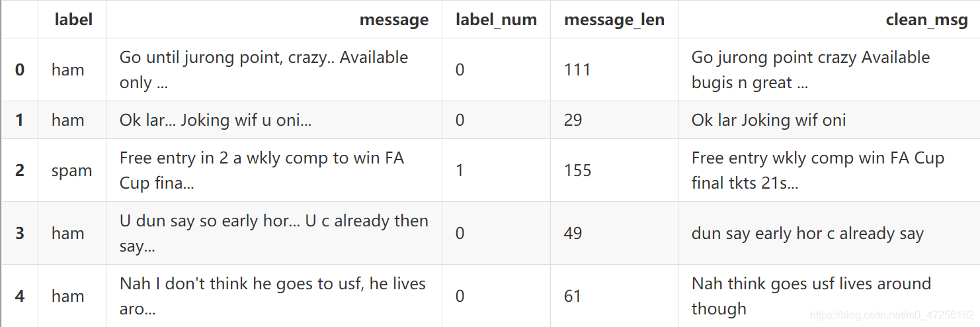Viewport: 980px width, 327px height.
Task: Select the message_len value 49
Action: [573, 233]
